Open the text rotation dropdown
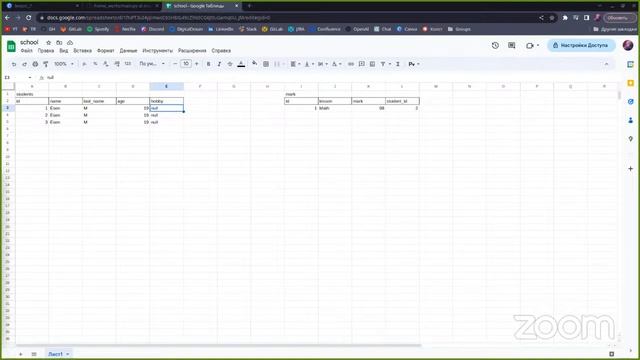 (336, 64)
